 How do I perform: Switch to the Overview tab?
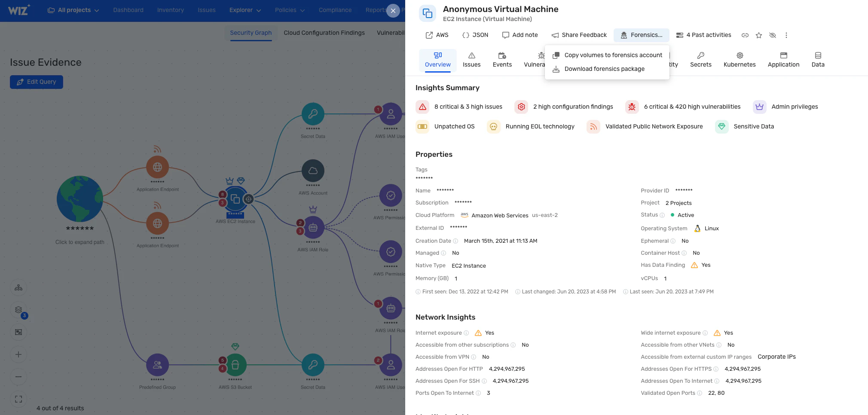click(438, 60)
